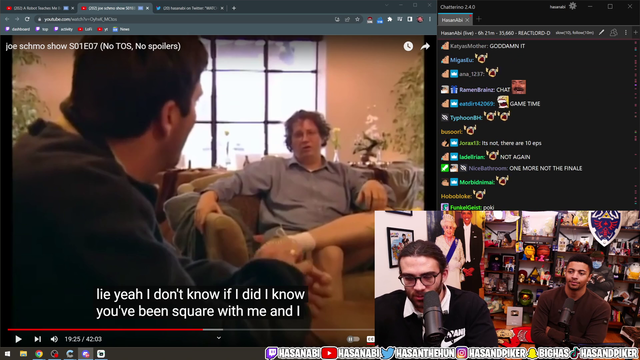Open the viewer list icon in the chat header

613,33
